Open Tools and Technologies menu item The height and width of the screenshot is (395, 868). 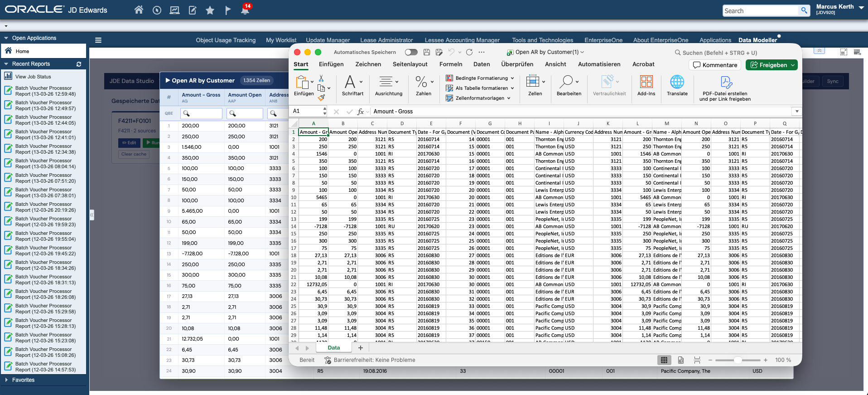point(542,40)
